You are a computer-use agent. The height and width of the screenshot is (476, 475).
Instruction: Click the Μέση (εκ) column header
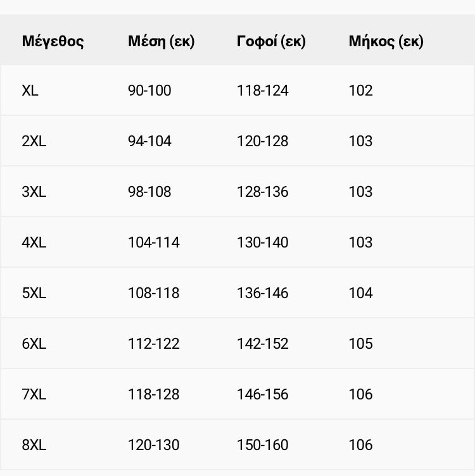pos(161,41)
